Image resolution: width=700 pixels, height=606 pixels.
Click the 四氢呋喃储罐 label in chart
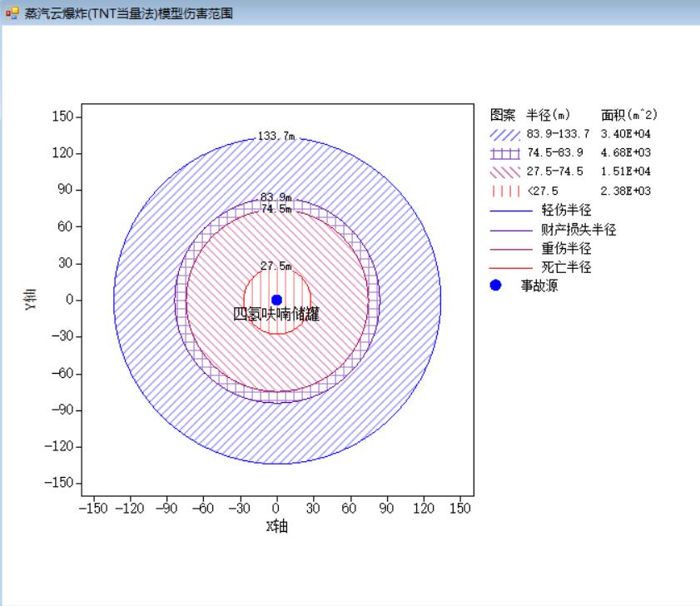coord(276,314)
